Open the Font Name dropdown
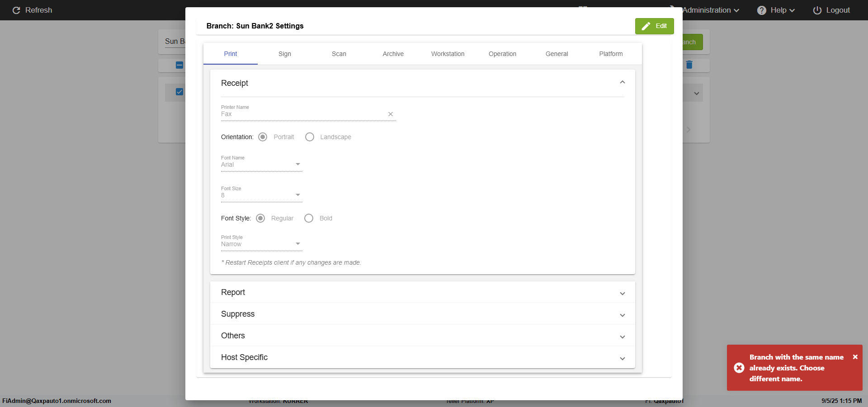The height and width of the screenshot is (407, 868). tap(261, 164)
